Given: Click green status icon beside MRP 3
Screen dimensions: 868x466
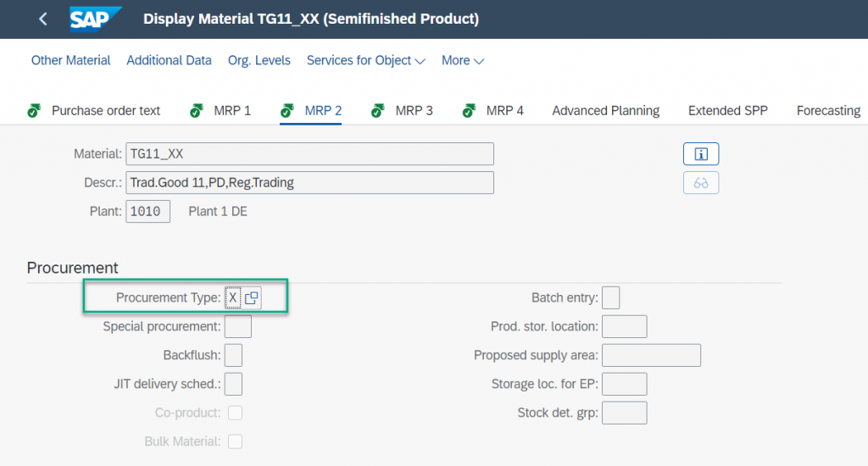Looking at the screenshot, I should (378, 111).
